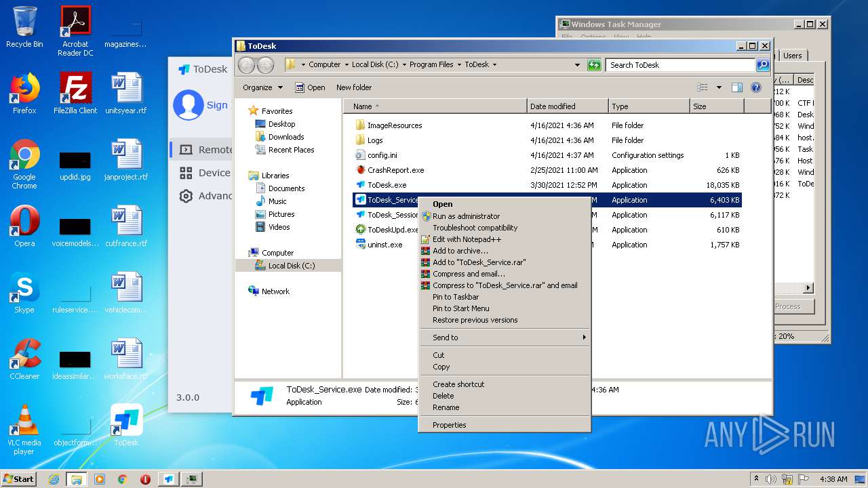The image size is (868, 488).
Task: Open Network in the navigation pane
Action: [275, 291]
